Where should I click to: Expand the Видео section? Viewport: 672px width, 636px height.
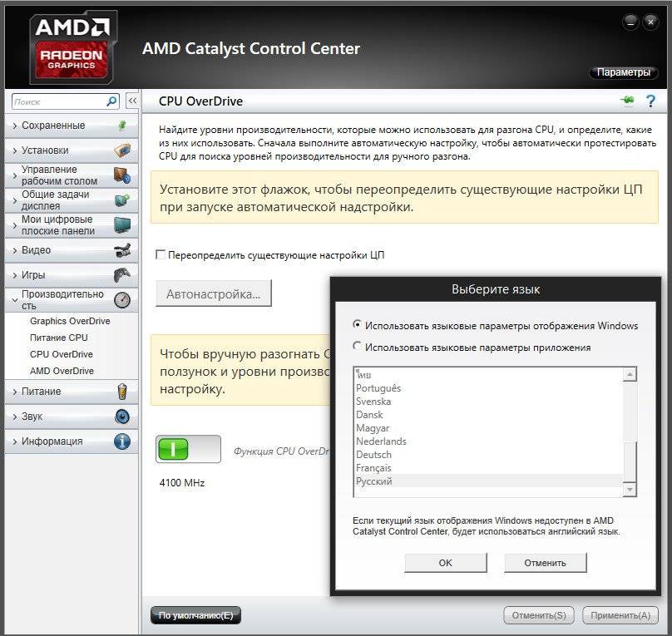coord(72,250)
